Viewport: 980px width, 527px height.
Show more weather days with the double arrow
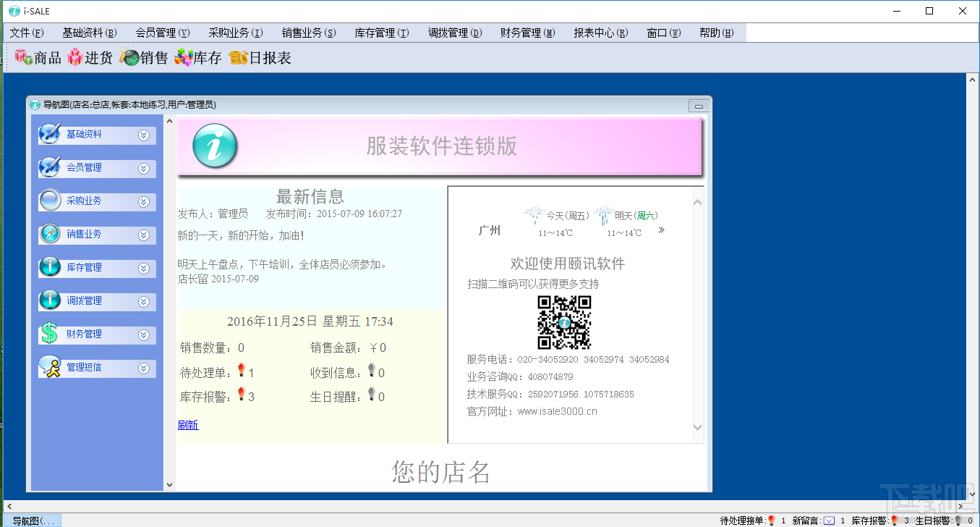click(x=661, y=230)
